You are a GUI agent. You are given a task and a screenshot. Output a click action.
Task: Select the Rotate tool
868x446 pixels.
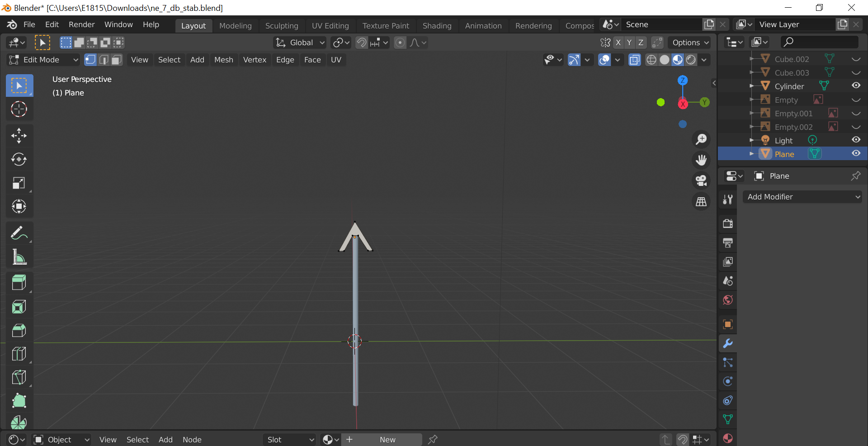click(19, 159)
